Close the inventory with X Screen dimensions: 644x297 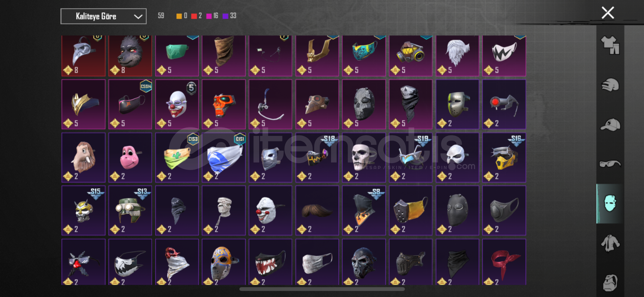coord(608,13)
